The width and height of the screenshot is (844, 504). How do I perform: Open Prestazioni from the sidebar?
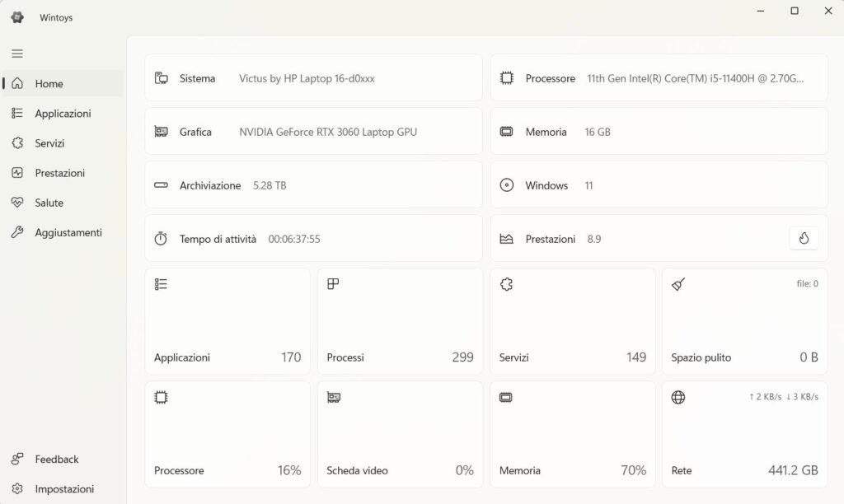tap(59, 173)
